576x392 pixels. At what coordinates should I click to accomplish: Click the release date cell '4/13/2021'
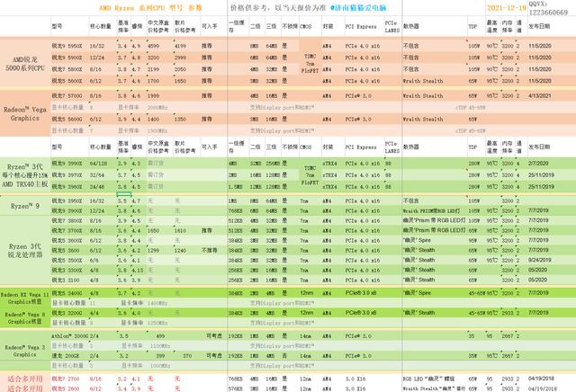[540, 96]
